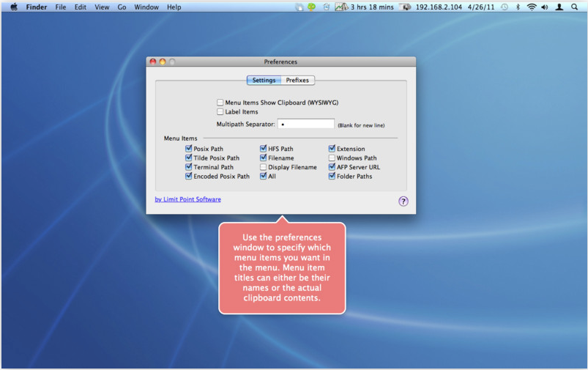The width and height of the screenshot is (588, 370).
Task: Click the user account silhouette icon
Action: (x=559, y=7)
